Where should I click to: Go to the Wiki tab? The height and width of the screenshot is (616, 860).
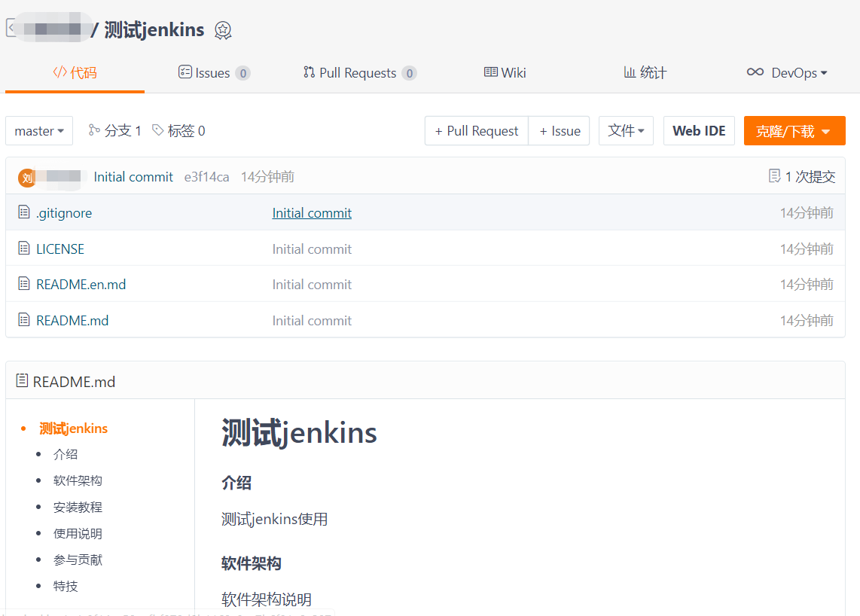(505, 73)
